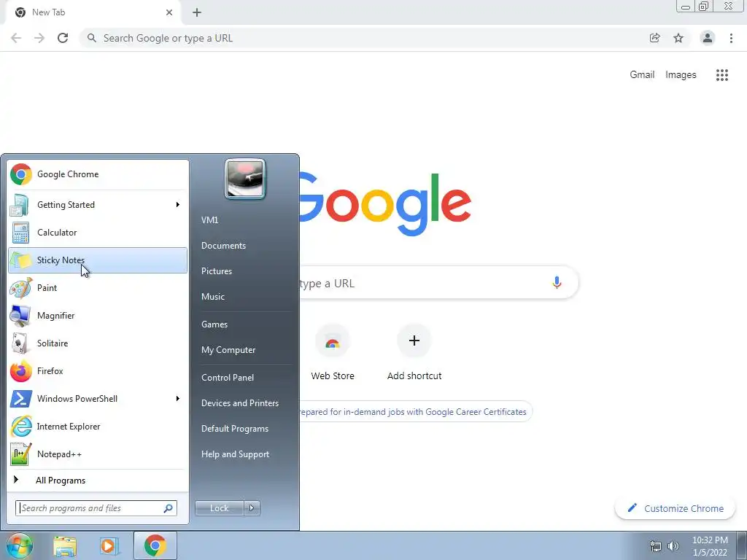The height and width of the screenshot is (560, 747).
Task: Reload the page with Chrome's refresh icon
Action: pos(63,38)
